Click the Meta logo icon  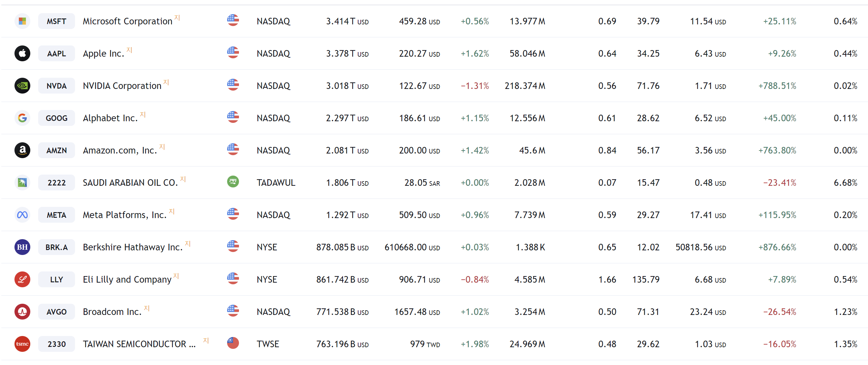tap(22, 215)
